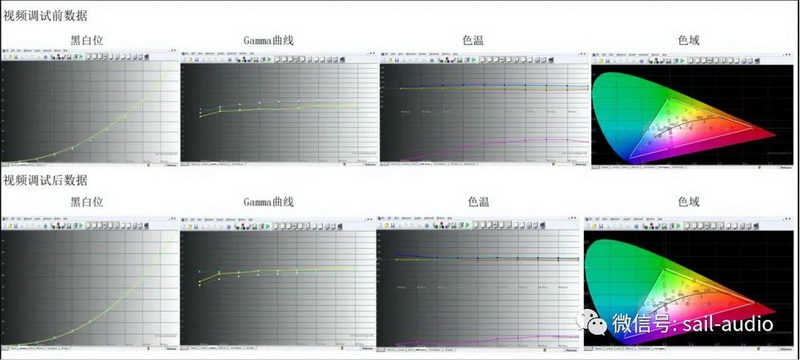Click blue floppy save icon in upper Gamma曲线 window
Viewport: 800px width, 360px height.
pos(196,60)
